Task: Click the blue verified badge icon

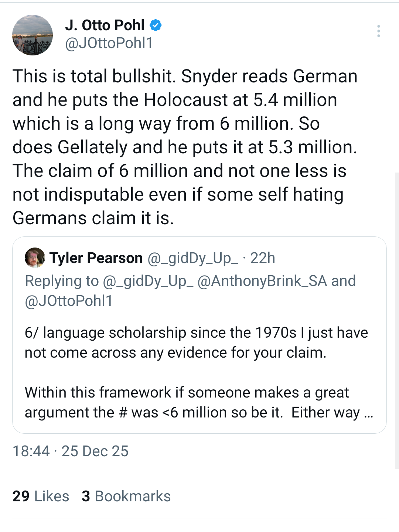Action: click(156, 25)
